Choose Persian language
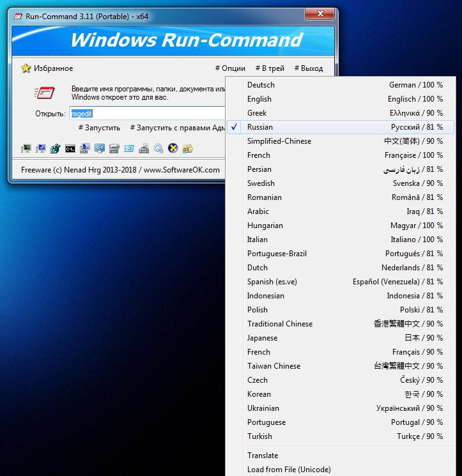 click(341, 169)
